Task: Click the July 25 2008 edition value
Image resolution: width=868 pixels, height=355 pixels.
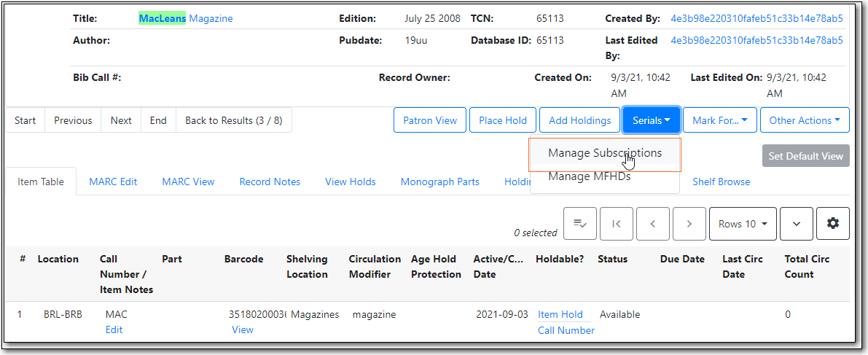Action: click(x=432, y=19)
